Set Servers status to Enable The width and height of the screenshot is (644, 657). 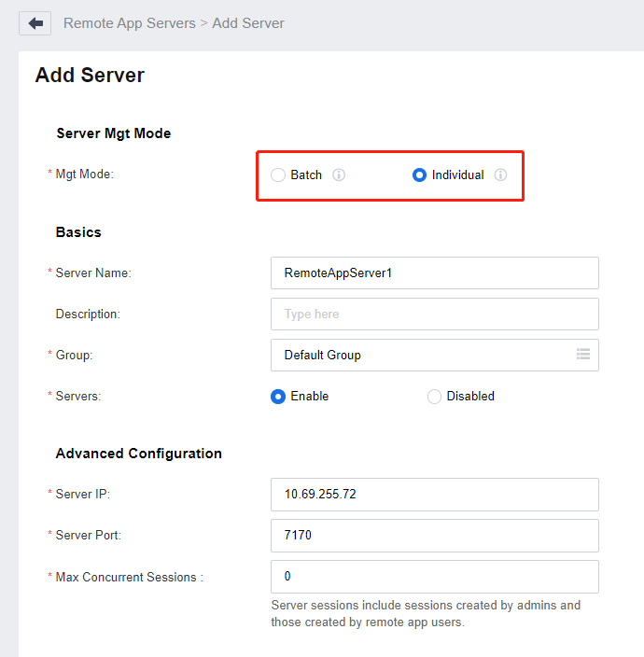[x=278, y=397]
